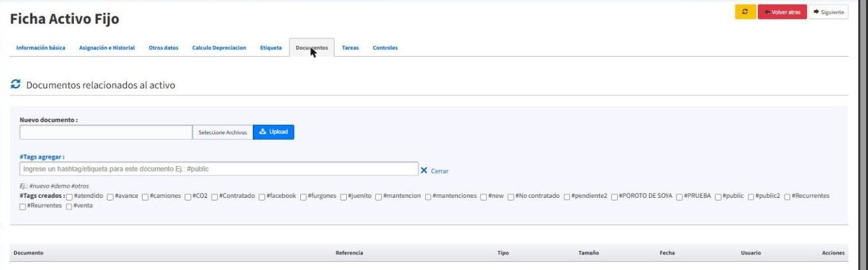The image size is (868, 270).
Task: Click the Cerrar link
Action: coord(439,171)
